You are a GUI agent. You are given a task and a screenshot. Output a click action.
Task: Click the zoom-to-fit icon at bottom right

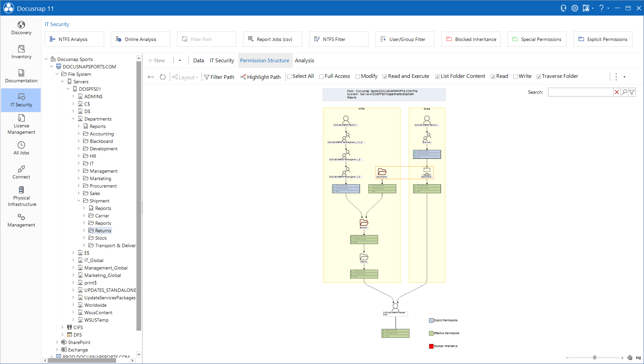(630, 358)
